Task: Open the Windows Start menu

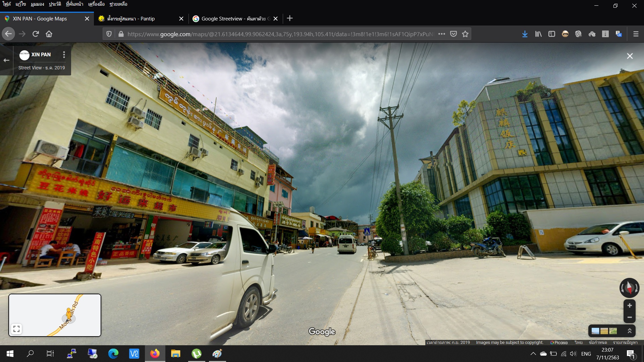Action: (x=10, y=354)
